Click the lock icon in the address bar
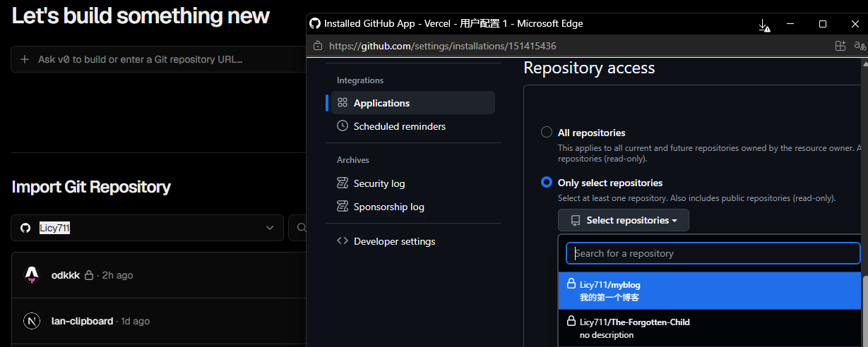Image resolution: width=868 pixels, height=347 pixels. [x=318, y=46]
